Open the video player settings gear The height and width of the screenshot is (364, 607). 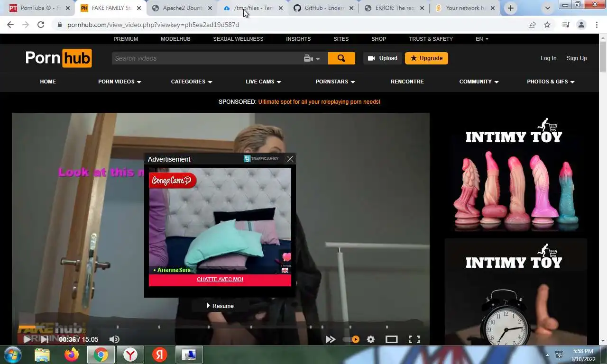(371, 339)
